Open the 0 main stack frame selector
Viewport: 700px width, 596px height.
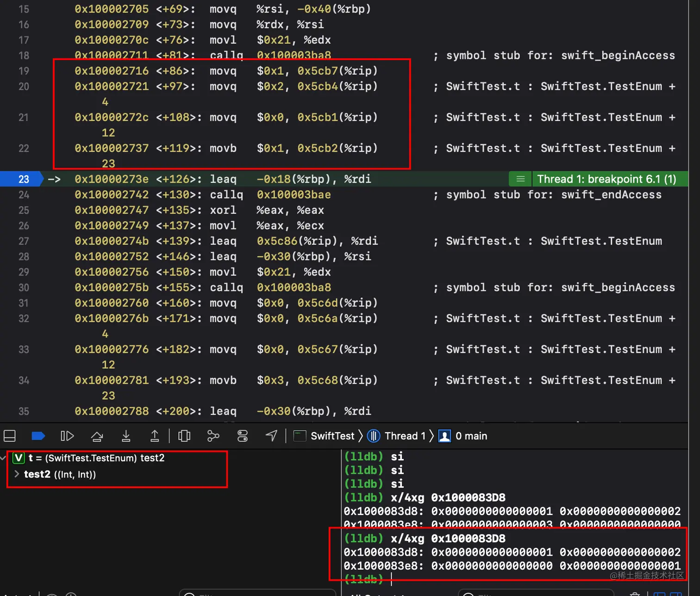point(463,436)
